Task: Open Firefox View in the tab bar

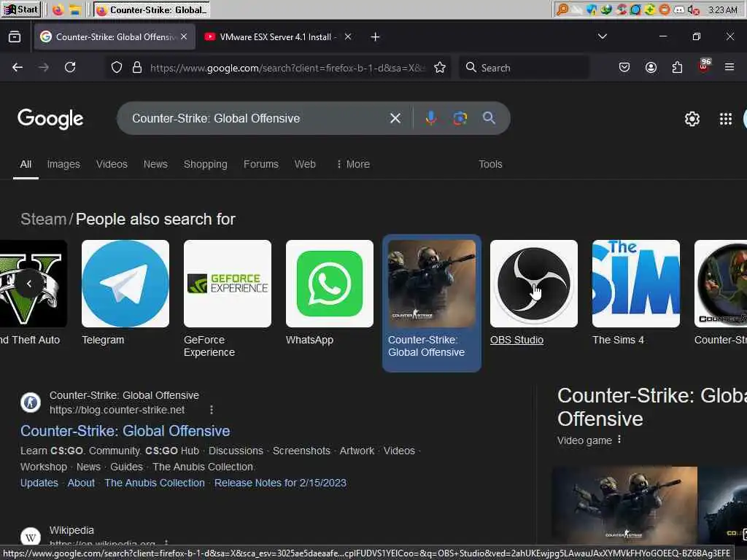Action: pos(15,36)
